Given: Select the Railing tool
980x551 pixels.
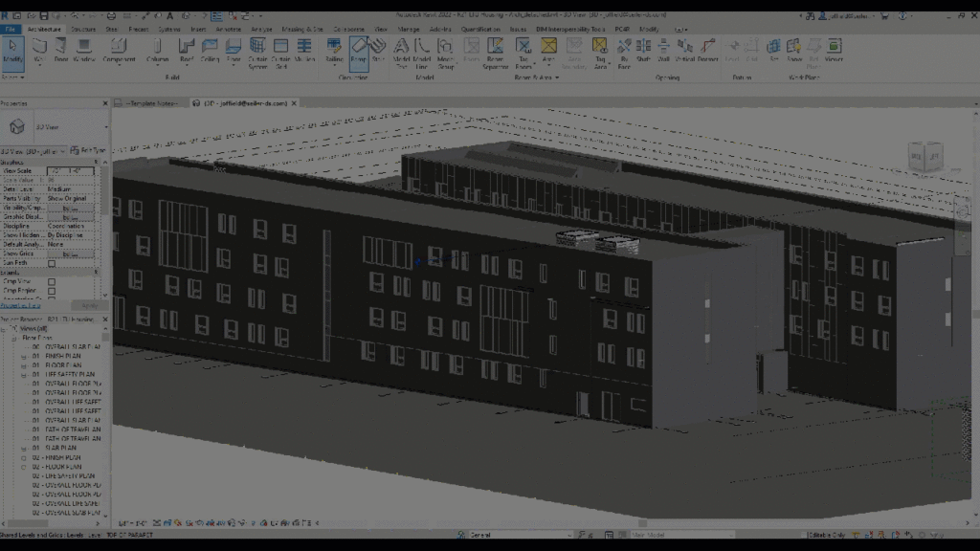Looking at the screenshot, I should pyautogui.click(x=334, y=46).
